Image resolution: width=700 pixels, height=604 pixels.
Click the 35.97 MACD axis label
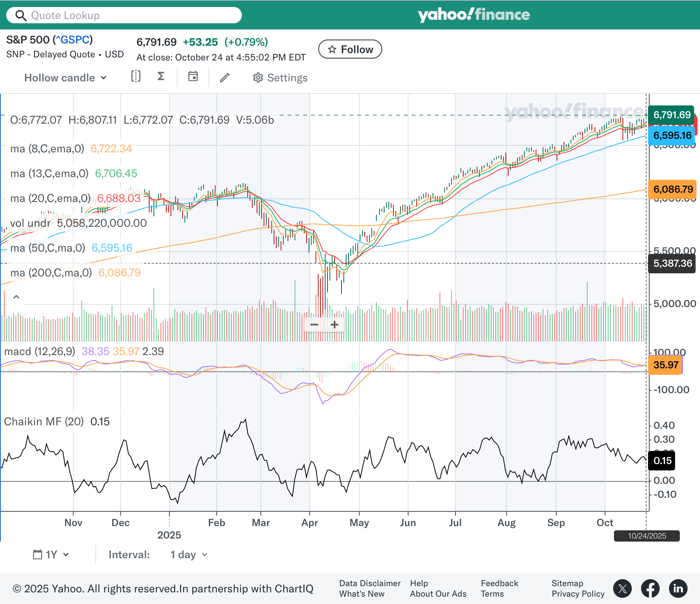pos(666,365)
